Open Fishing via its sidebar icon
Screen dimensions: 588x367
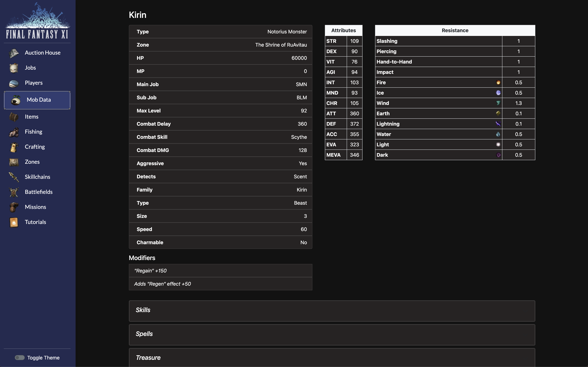point(14,132)
